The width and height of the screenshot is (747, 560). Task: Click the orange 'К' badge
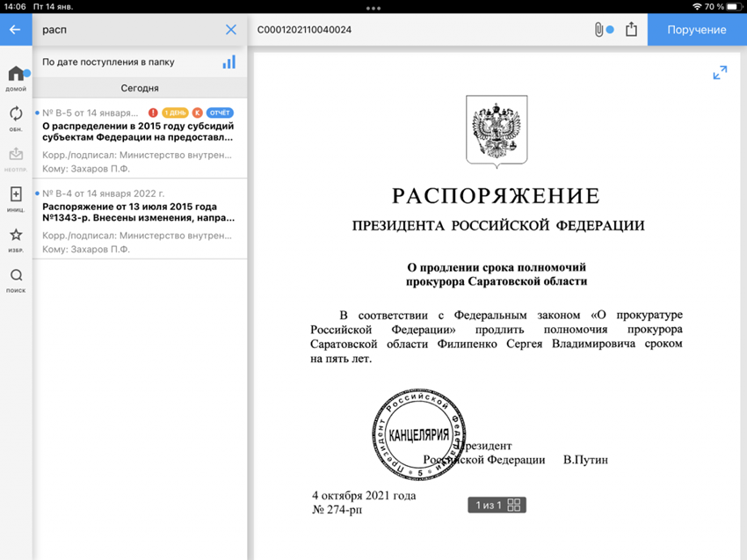[197, 113]
